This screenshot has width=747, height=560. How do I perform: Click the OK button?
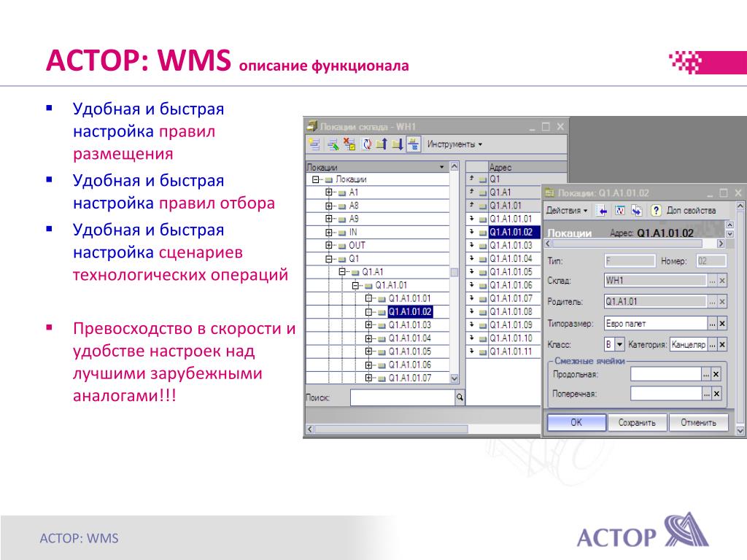pyautogui.click(x=576, y=422)
